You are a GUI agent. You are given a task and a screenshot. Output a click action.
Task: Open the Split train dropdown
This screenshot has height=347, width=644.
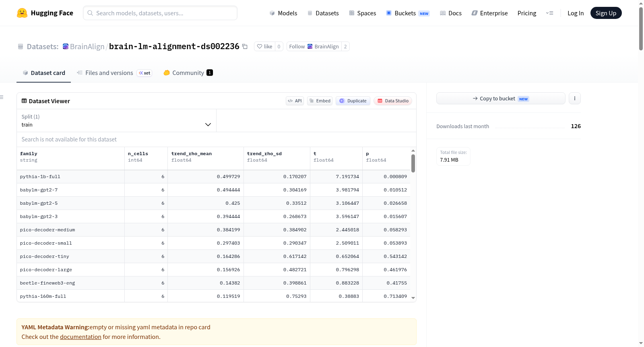[116, 121]
